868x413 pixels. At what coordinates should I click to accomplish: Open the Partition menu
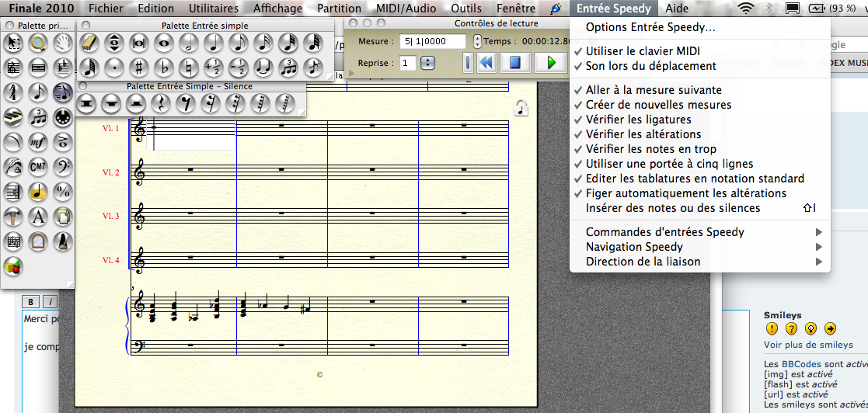point(339,9)
